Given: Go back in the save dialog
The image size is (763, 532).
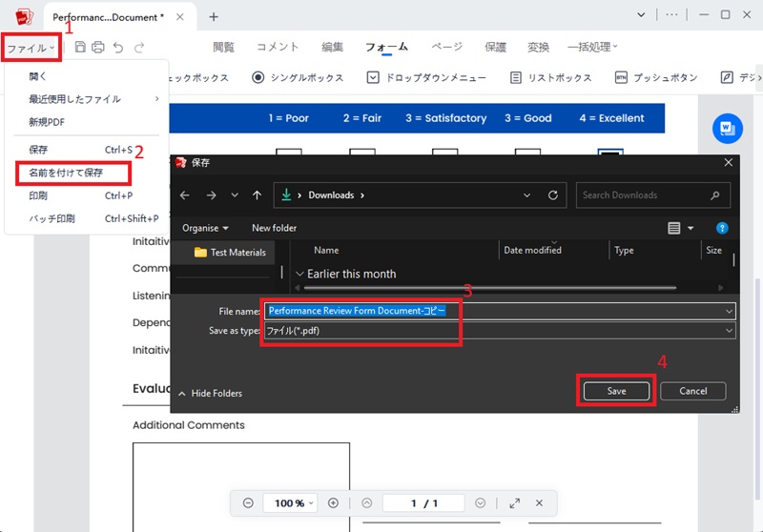Looking at the screenshot, I should [184, 195].
